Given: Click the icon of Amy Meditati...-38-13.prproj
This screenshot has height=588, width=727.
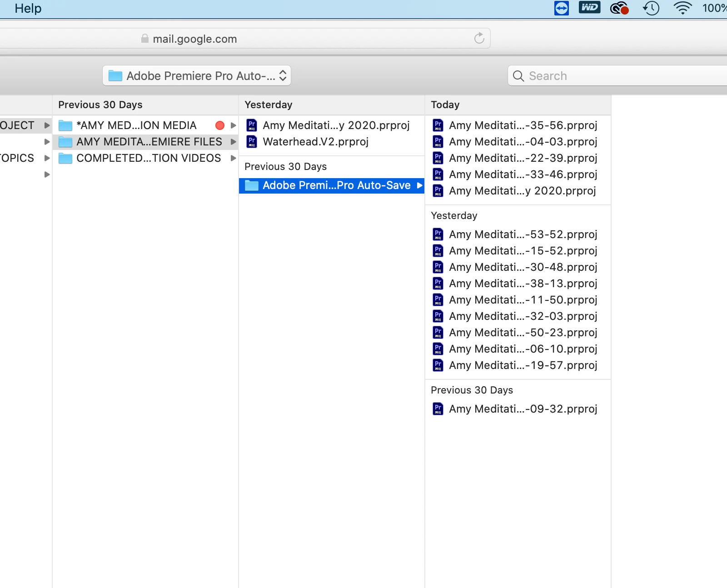Looking at the screenshot, I should pyautogui.click(x=438, y=284).
